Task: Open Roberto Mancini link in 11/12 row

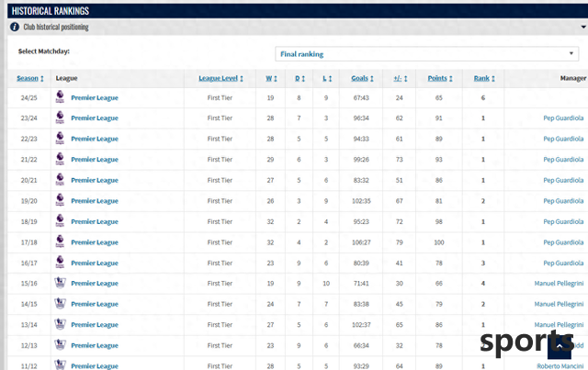Action: (560, 366)
